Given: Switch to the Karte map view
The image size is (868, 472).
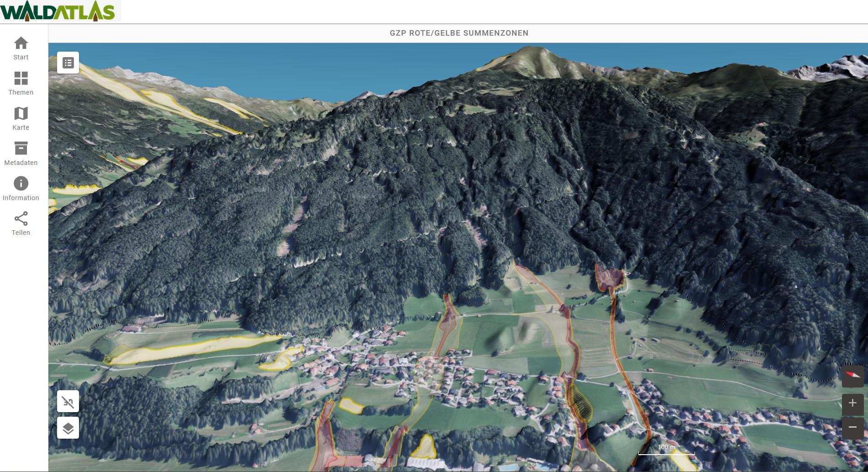Looking at the screenshot, I should point(21,119).
